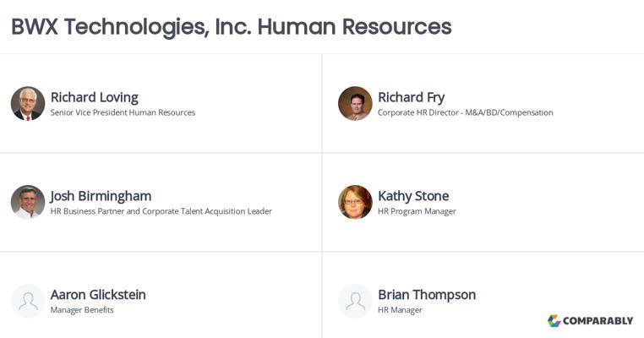The width and height of the screenshot is (644, 338).
Task: Click Kathy Stone's profile photo
Action: tap(355, 203)
